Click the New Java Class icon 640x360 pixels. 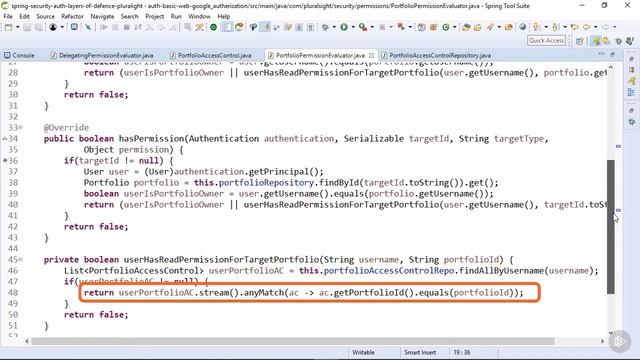pos(445,27)
